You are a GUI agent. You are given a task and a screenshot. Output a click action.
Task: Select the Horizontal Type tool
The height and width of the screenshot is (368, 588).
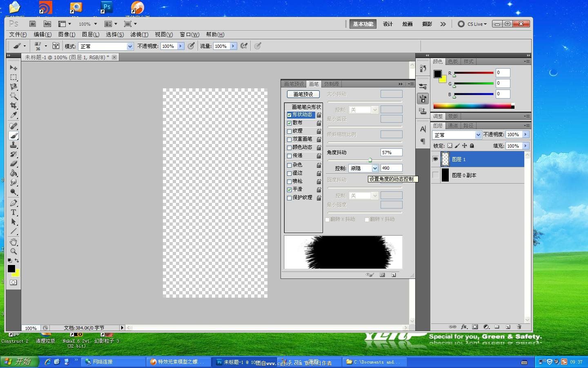click(13, 212)
